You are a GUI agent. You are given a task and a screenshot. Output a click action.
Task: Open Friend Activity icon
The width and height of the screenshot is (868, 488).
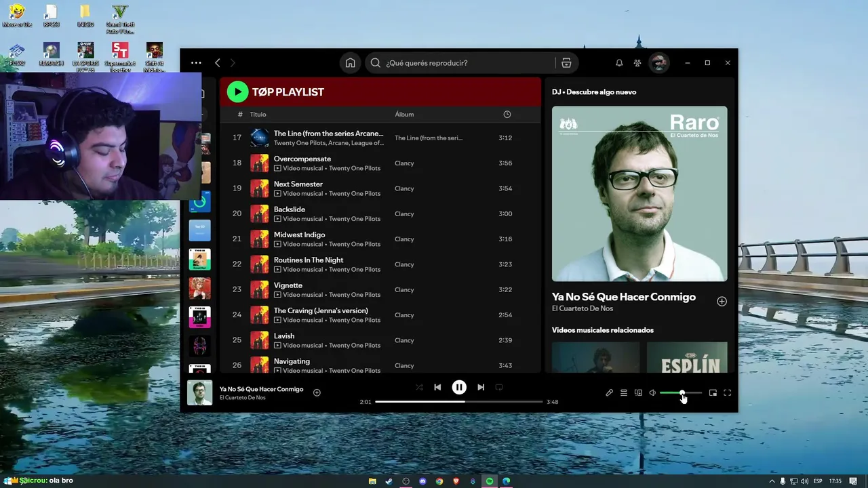tap(637, 63)
